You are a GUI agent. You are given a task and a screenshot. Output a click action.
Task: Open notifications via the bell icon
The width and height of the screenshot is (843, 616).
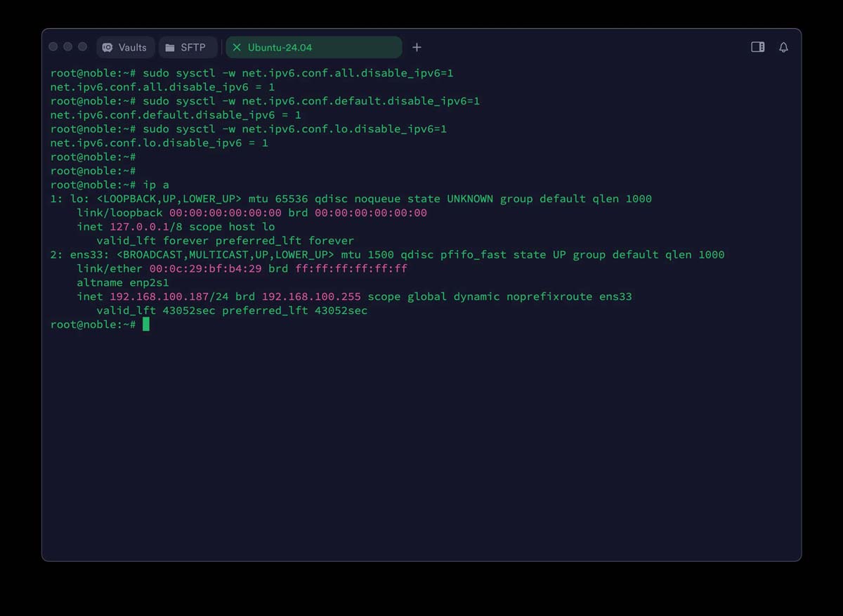point(783,46)
